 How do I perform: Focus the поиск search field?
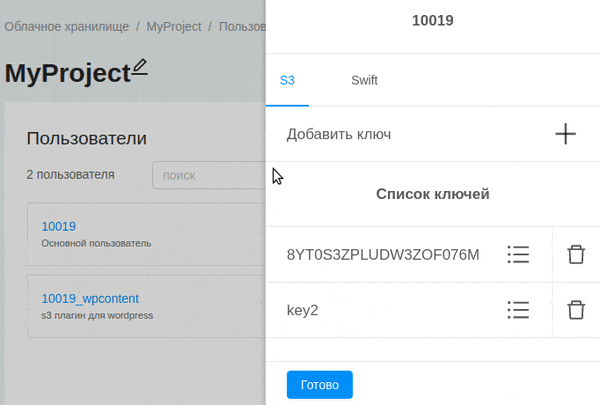(209, 175)
